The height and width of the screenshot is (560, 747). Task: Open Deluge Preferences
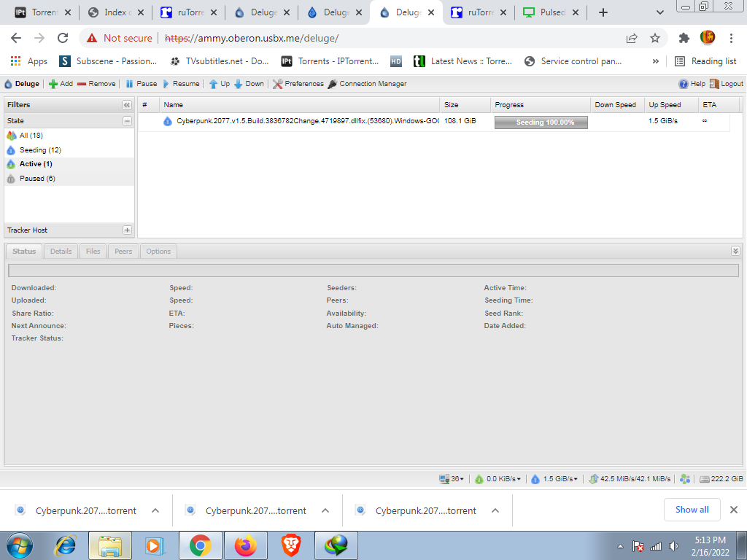coord(298,84)
